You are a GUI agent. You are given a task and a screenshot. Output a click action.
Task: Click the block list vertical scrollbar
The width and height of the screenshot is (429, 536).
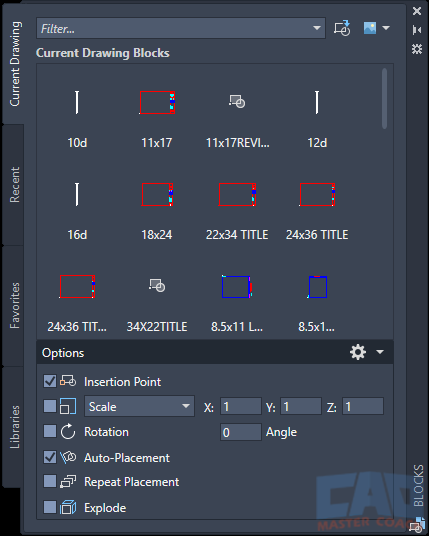click(x=385, y=98)
